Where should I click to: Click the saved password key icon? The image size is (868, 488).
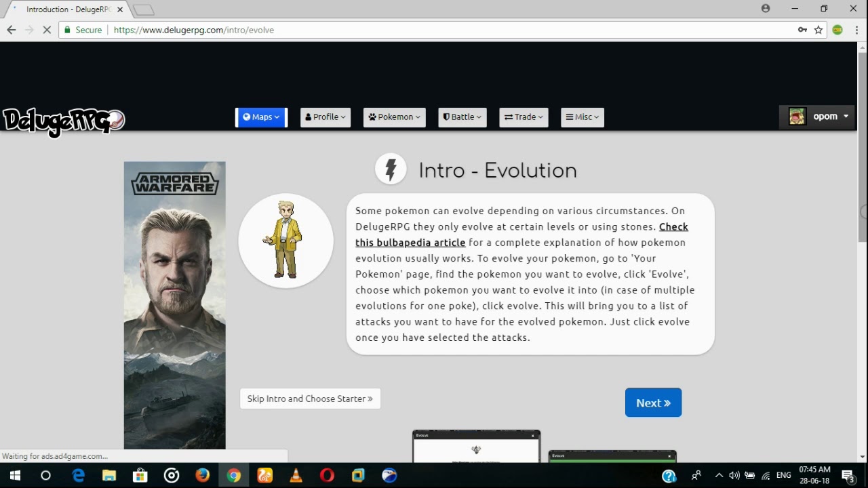tap(802, 30)
